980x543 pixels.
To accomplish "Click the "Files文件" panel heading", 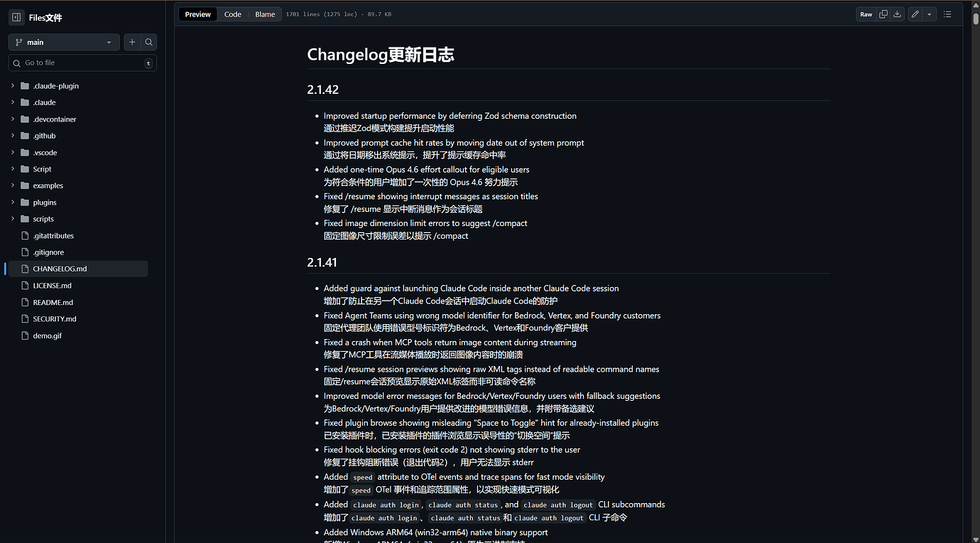I will (45, 18).
